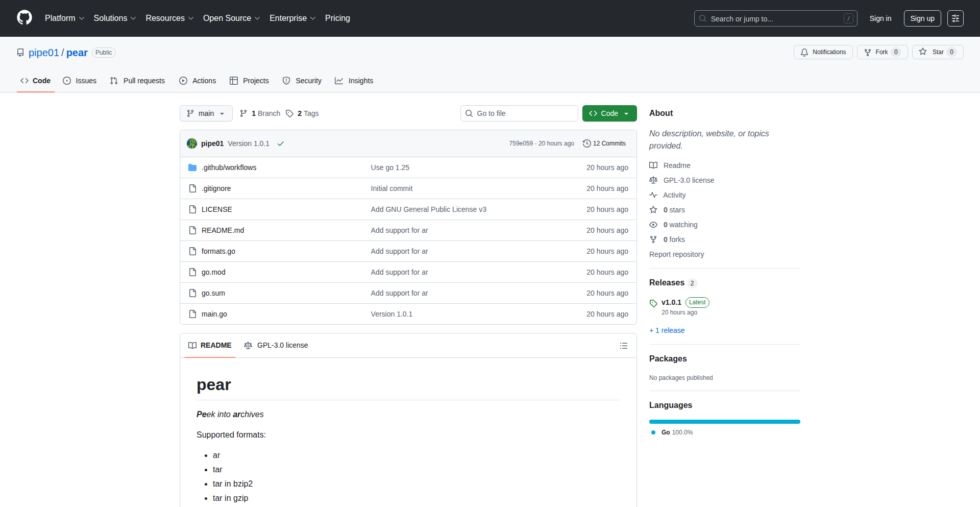The height and width of the screenshot is (507, 980).
Task: Star the pear repository
Action: pyautogui.click(x=938, y=52)
